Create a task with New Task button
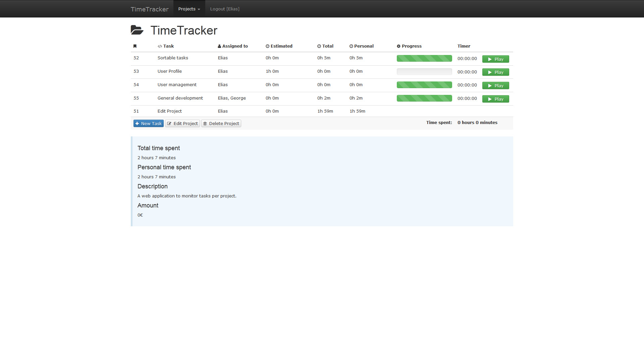This screenshot has height=362, width=644. pyautogui.click(x=148, y=123)
